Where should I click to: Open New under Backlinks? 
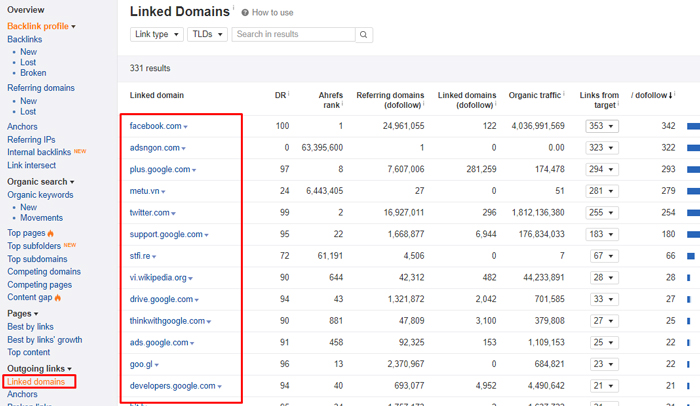tap(29, 52)
